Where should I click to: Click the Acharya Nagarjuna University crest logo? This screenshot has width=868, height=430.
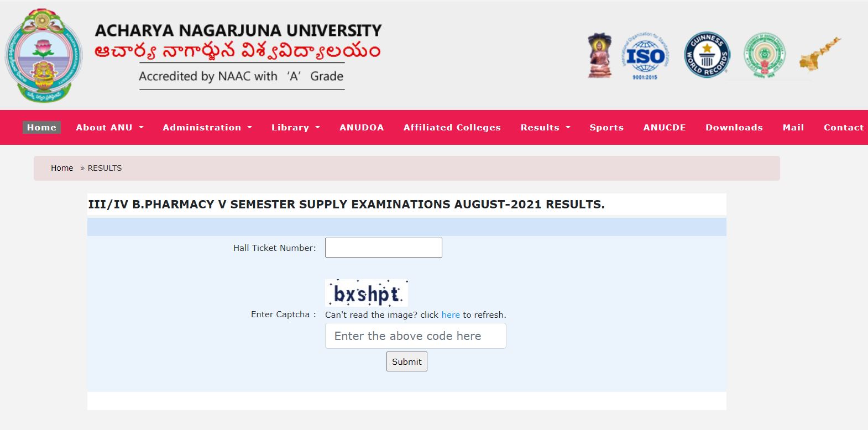pos(44,56)
